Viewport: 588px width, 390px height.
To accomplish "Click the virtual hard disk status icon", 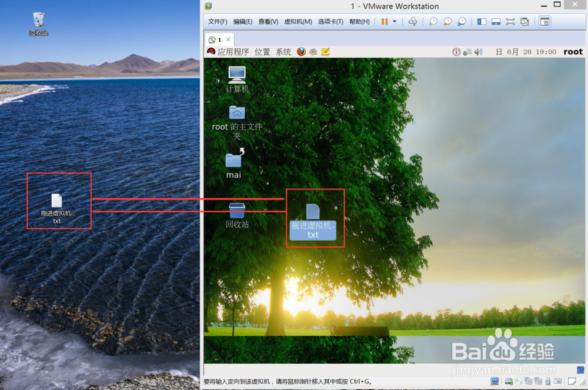I will coord(508,381).
